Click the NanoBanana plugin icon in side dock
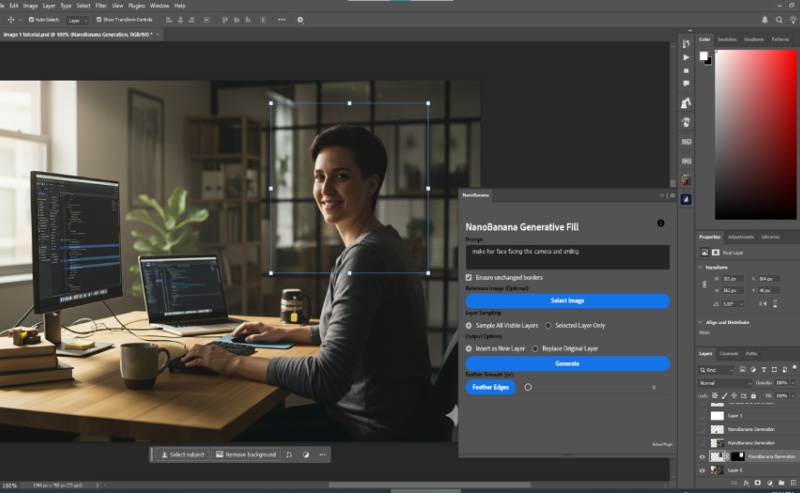Image resolution: width=800 pixels, height=493 pixels. click(x=686, y=199)
